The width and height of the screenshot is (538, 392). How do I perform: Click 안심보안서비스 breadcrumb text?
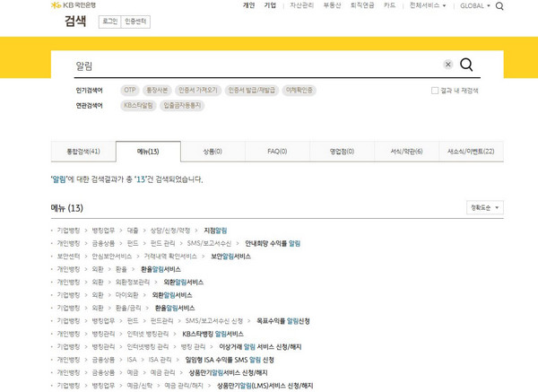(111, 257)
